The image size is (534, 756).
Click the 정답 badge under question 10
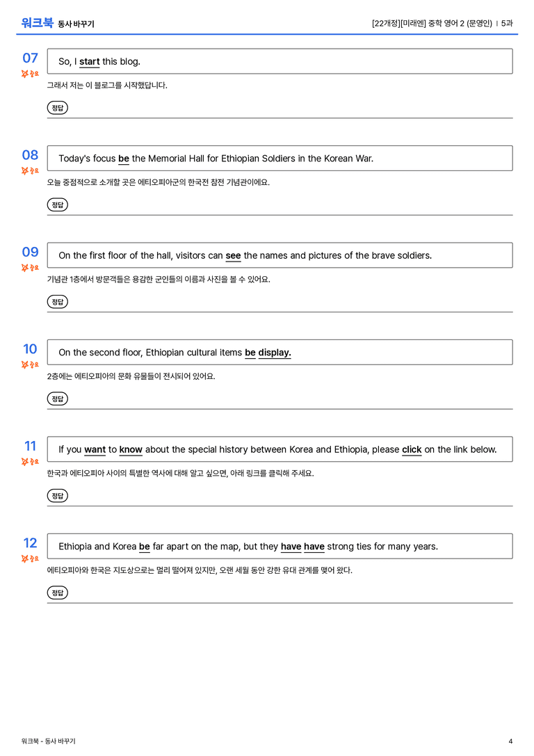click(x=57, y=399)
